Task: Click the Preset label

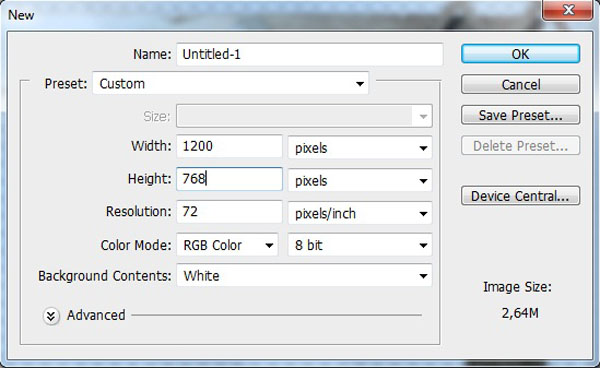Action: click(x=66, y=83)
